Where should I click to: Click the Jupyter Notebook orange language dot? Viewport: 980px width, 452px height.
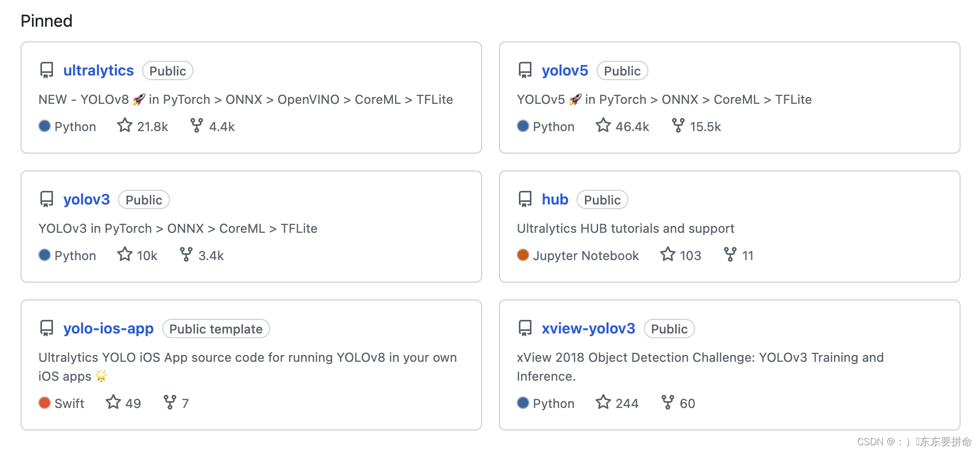pos(523,255)
